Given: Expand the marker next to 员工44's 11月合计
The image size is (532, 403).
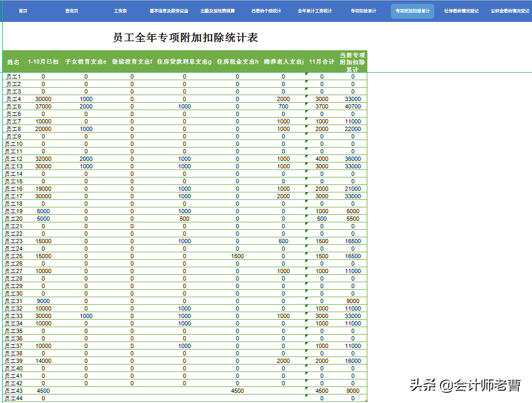Looking at the screenshot, I should coord(306,397).
